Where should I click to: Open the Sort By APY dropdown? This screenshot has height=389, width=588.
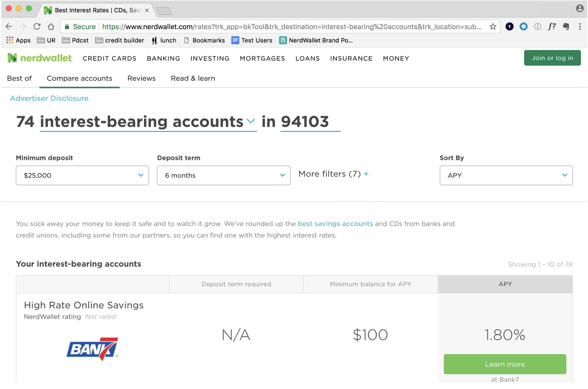pos(506,175)
